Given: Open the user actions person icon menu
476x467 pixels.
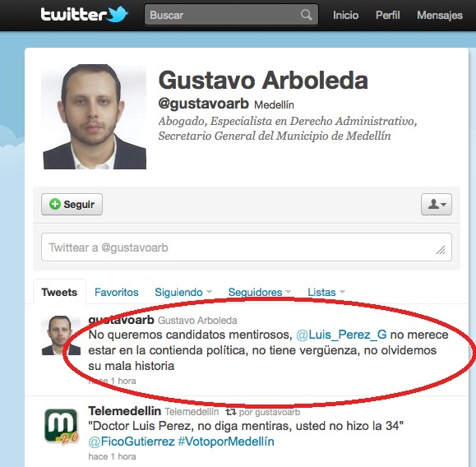Looking at the screenshot, I should [x=437, y=204].
